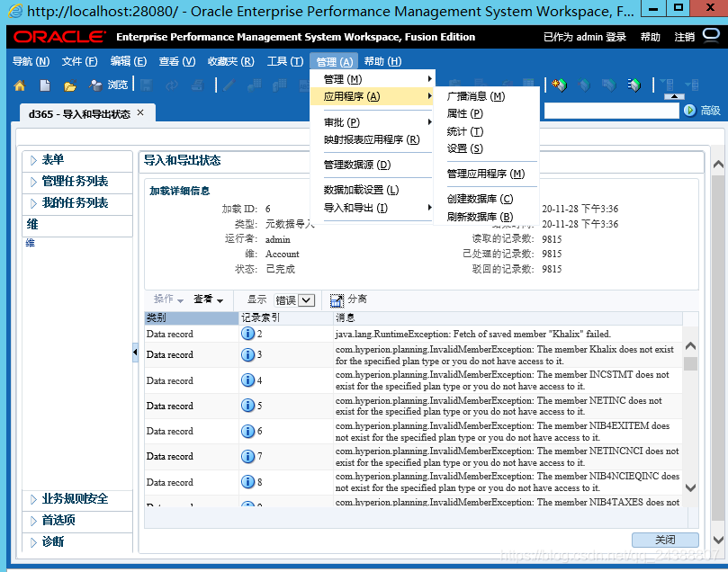The image size is (728, 572).
Task: Open the 管理 (M) submenu entry
Action: 372,79
